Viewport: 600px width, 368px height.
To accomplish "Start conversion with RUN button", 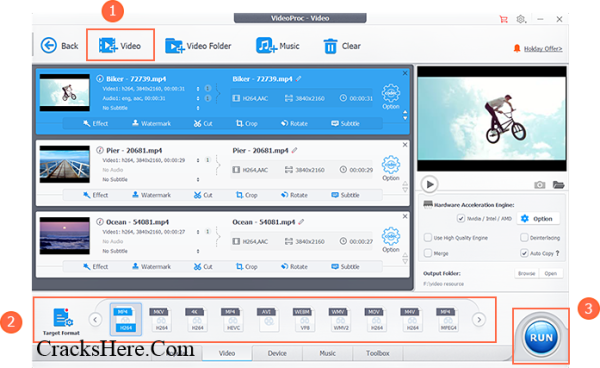I will (x=541, y=337).
